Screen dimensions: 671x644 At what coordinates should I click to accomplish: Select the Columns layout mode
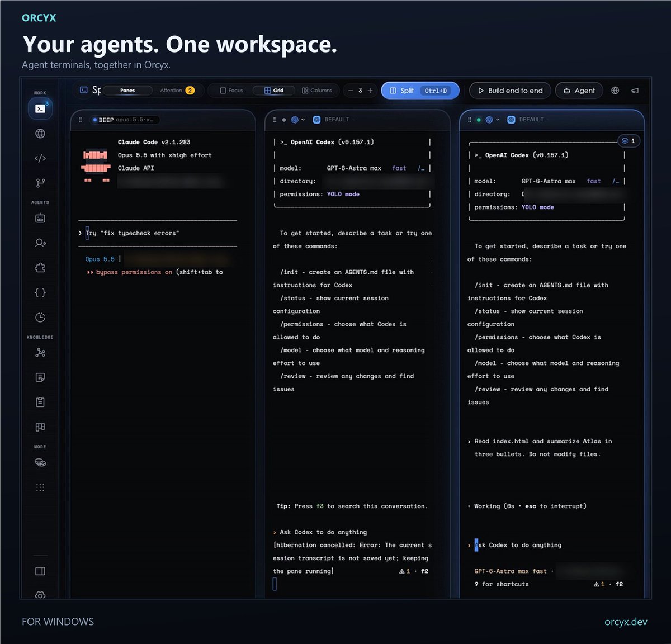tap(316, 90)
